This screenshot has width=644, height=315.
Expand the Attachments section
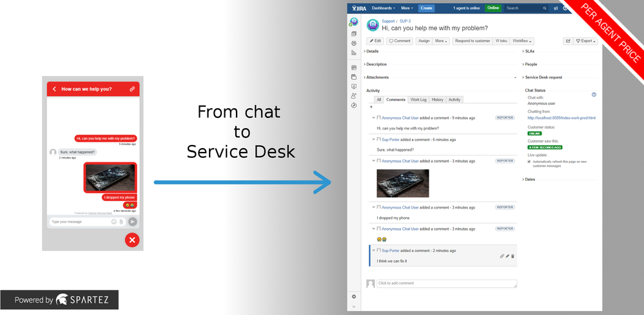click(x=376, y=77)
